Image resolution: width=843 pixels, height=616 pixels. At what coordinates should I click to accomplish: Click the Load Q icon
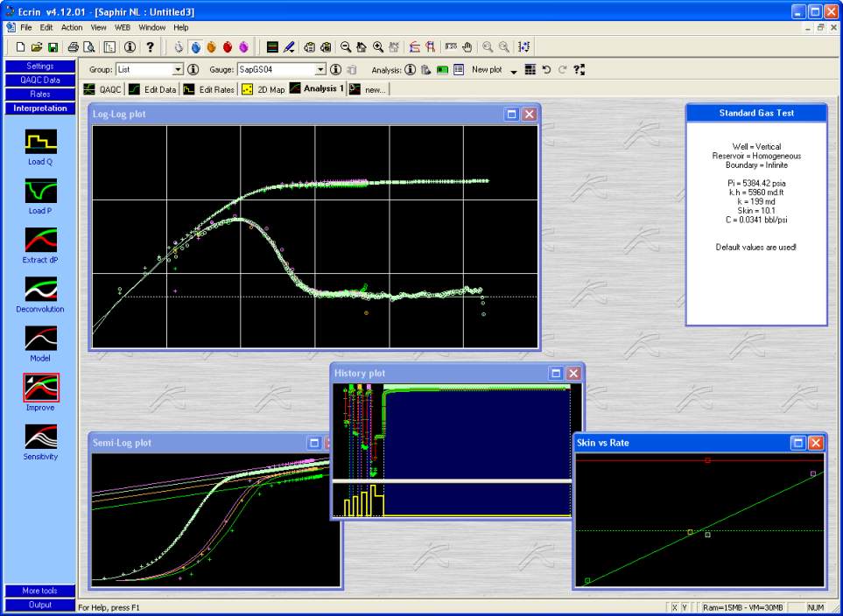(40, 142)
